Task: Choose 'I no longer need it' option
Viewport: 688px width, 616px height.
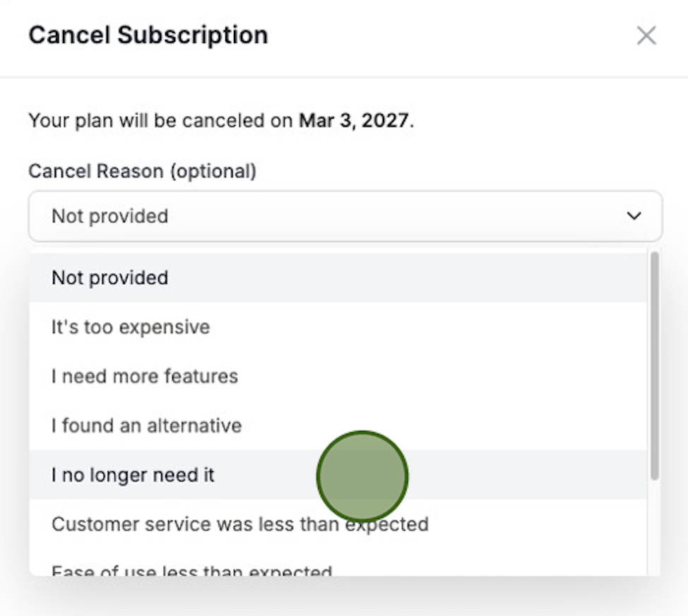Action: coord(133,475)
